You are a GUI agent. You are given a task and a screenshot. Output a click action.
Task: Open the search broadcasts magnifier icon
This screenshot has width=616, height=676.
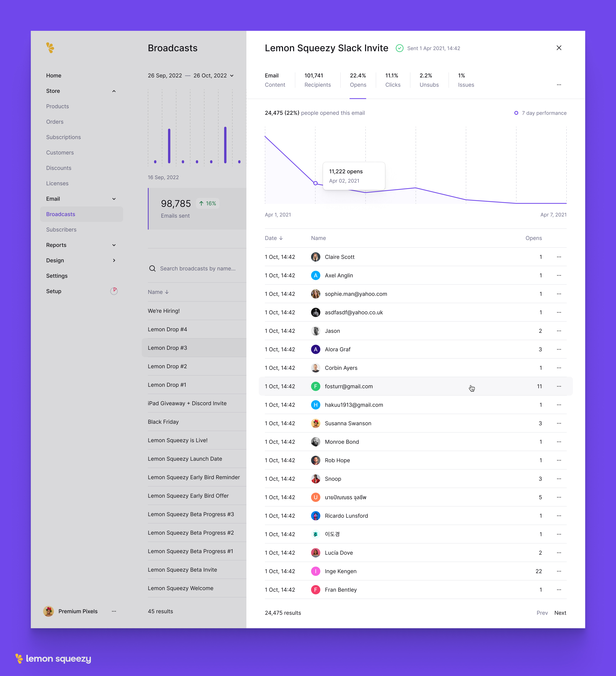[x=152, y=268]
